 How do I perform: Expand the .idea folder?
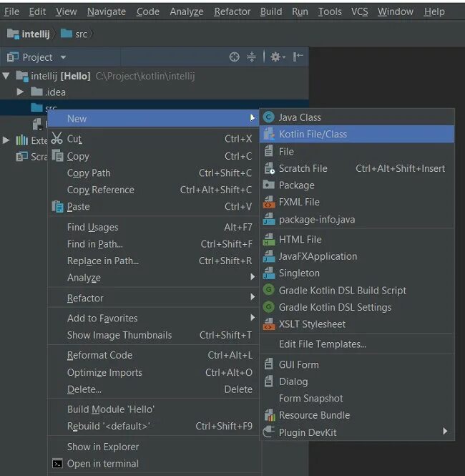coord(20,92)
